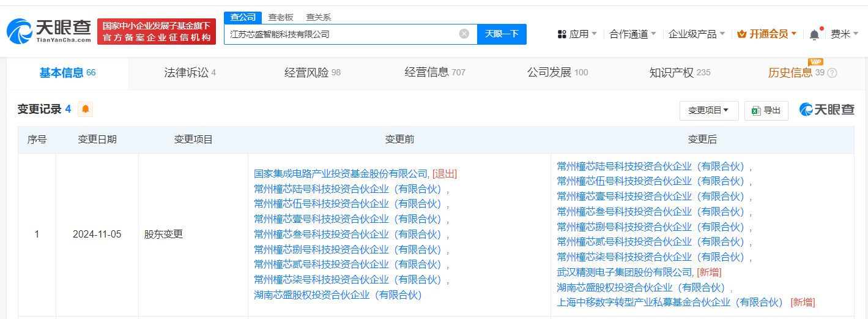The image size is (868, 319).
Task: Open 湖南芯盛股权投资 link in 变更前 column
Action: pos(338,295)
